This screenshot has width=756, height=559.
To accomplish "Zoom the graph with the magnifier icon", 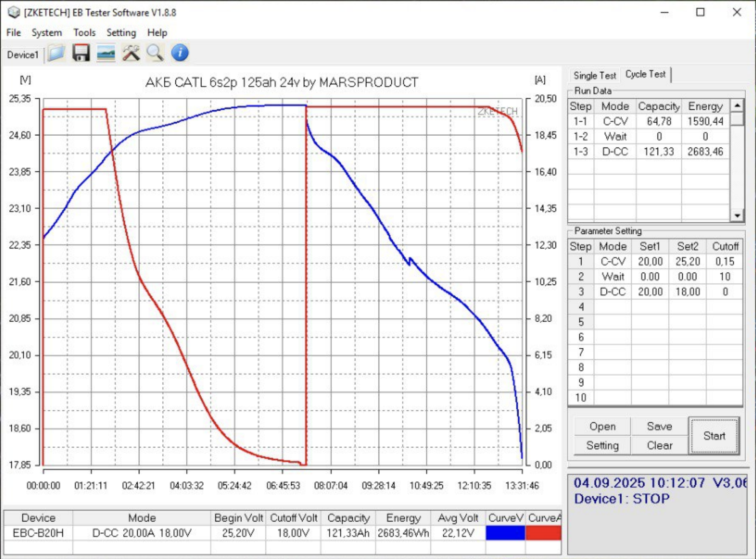I will (155, 53).
